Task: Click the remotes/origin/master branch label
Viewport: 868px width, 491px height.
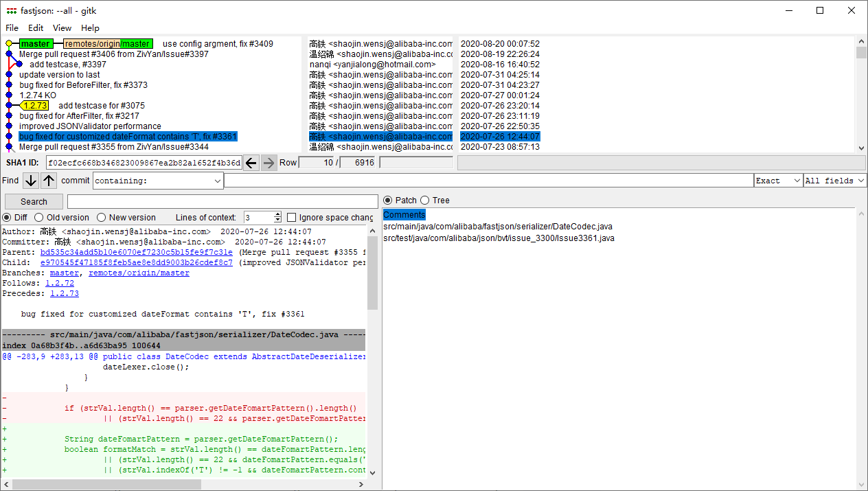Action: (x=108, y=44)
